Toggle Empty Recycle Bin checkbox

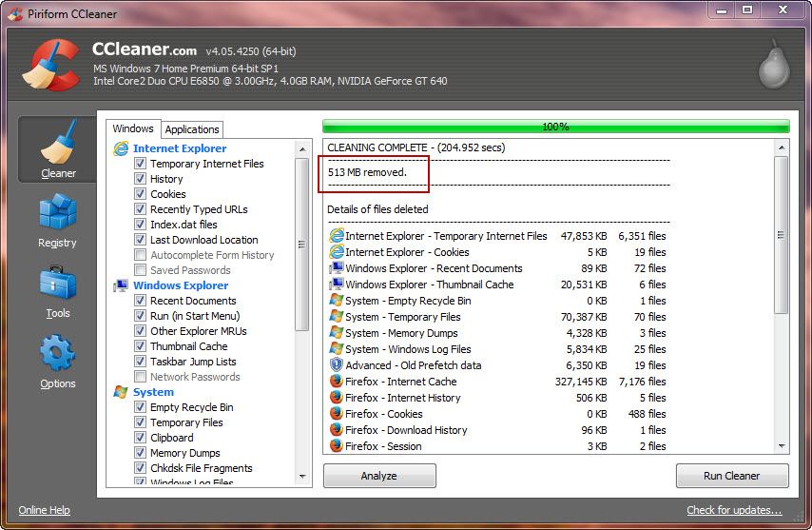pos(140,406)
